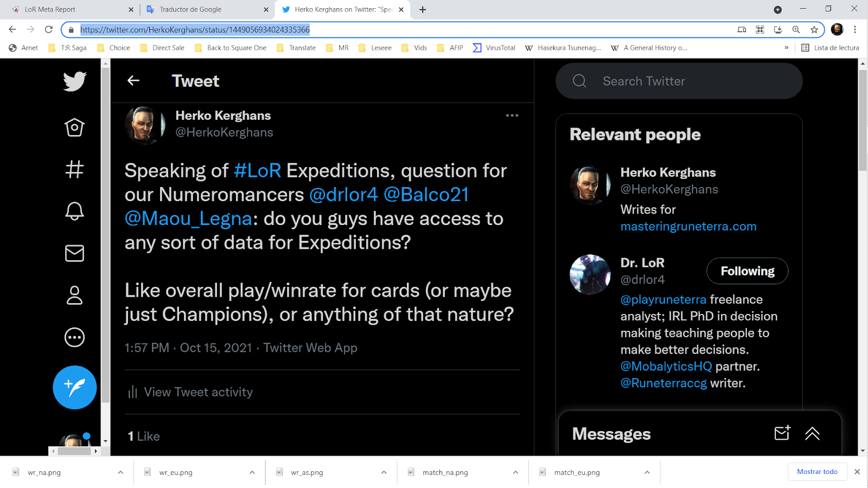Open Chrome profile avatar
The width and height of the screenshot is (868, 488).
(837, 29)
